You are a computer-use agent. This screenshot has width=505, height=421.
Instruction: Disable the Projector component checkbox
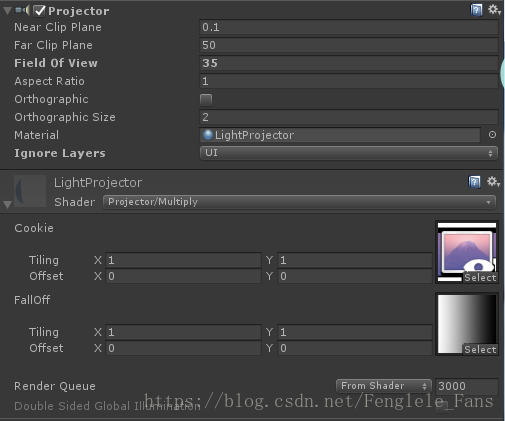39,11
